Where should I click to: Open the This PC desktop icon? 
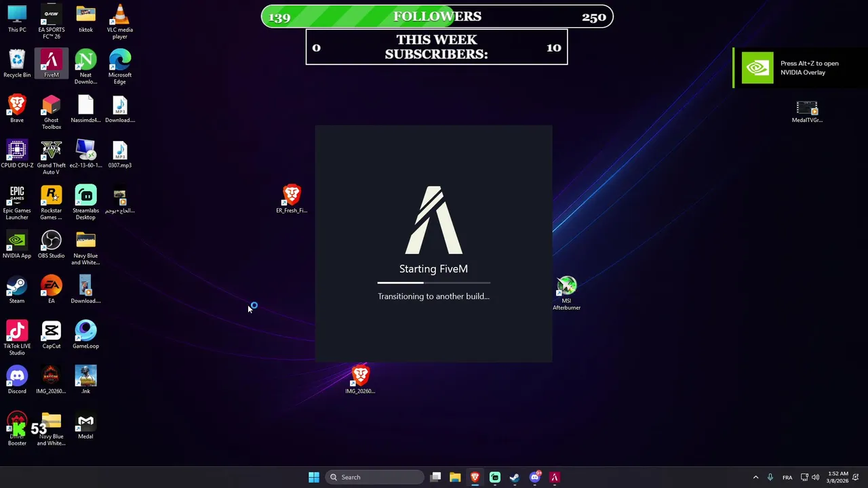click(x=17, y=19)
